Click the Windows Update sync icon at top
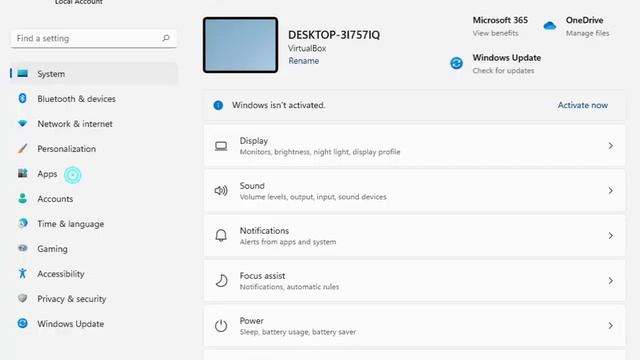The image size is (640, 360). [456, 63]
